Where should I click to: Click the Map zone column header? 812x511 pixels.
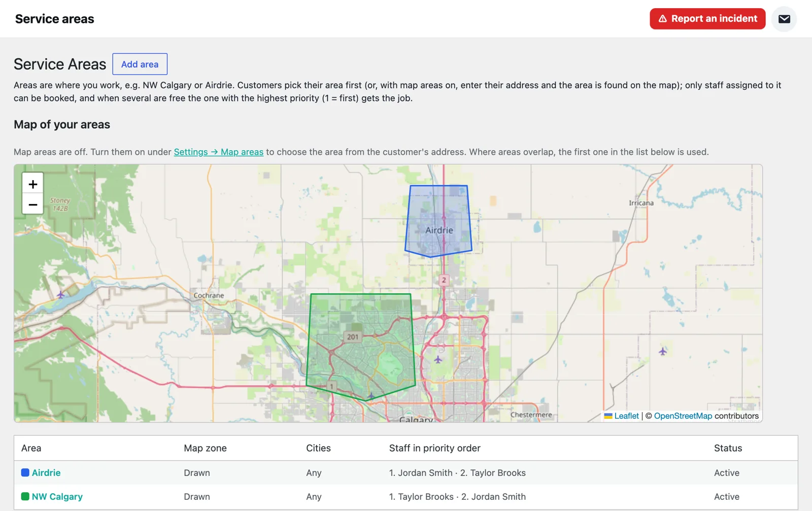point(205,448)
